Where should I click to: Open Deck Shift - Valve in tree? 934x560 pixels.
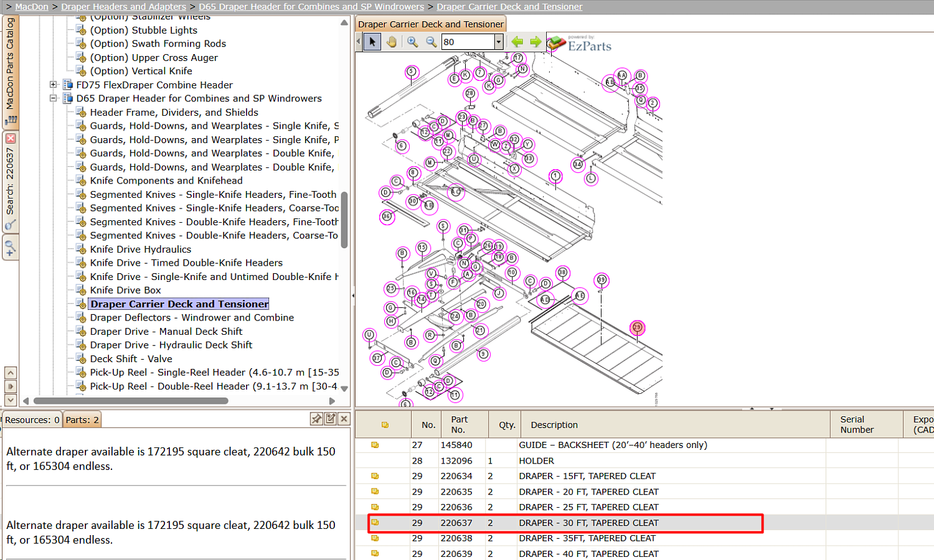131,358
